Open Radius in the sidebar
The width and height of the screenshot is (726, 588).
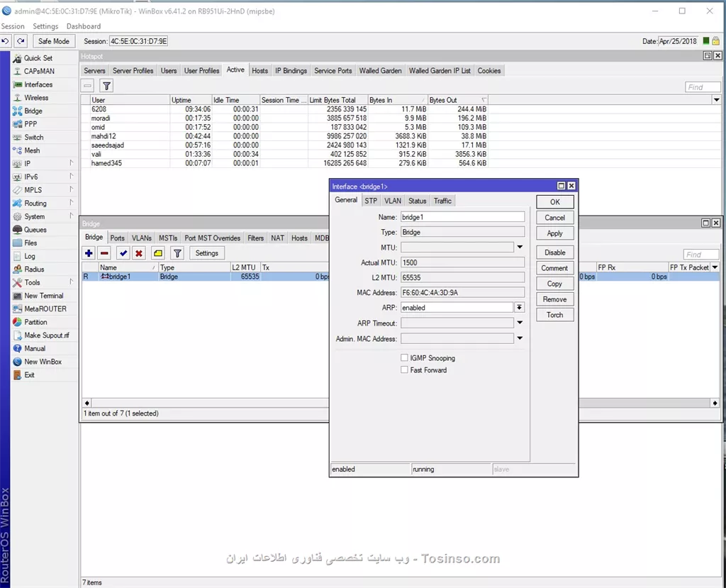(x=34, y=270)
